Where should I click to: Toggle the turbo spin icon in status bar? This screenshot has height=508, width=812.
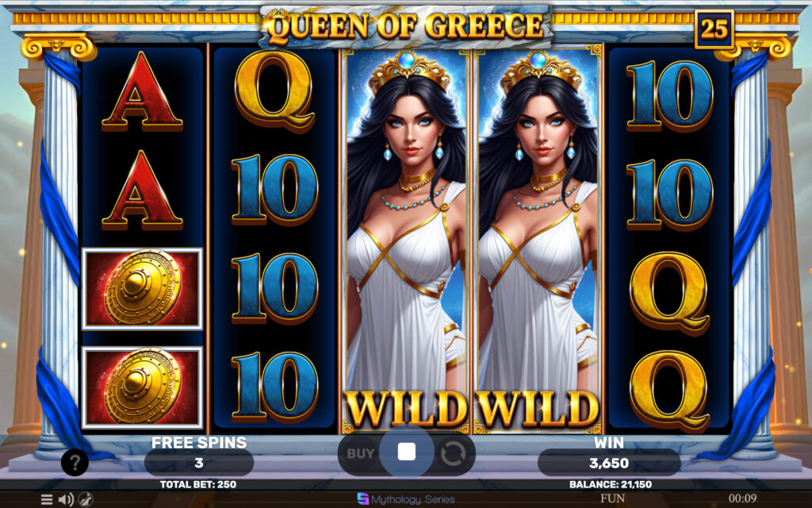(x=86, y=500)
